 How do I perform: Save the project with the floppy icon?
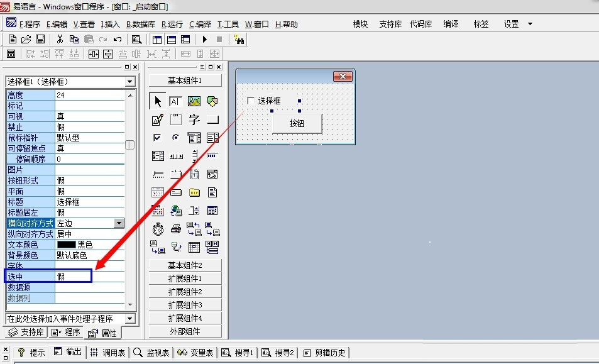point(40,39)
